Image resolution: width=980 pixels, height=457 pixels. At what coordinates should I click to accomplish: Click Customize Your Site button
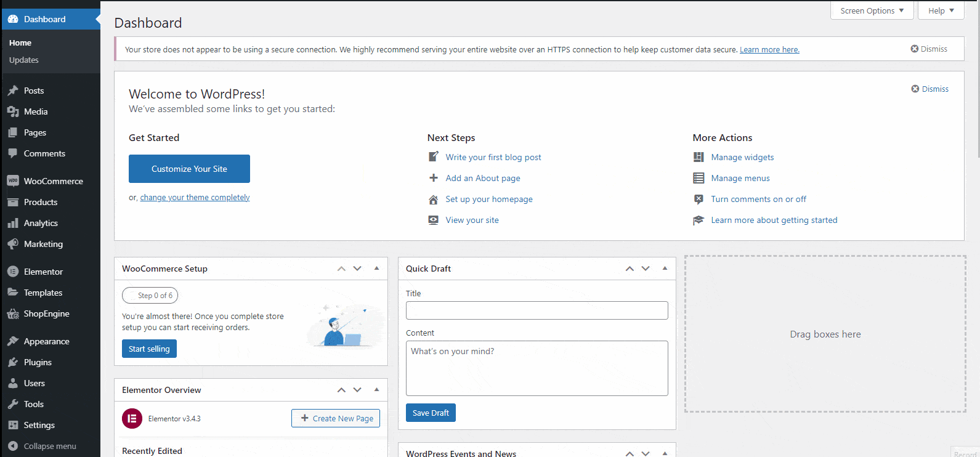(189, 169)
